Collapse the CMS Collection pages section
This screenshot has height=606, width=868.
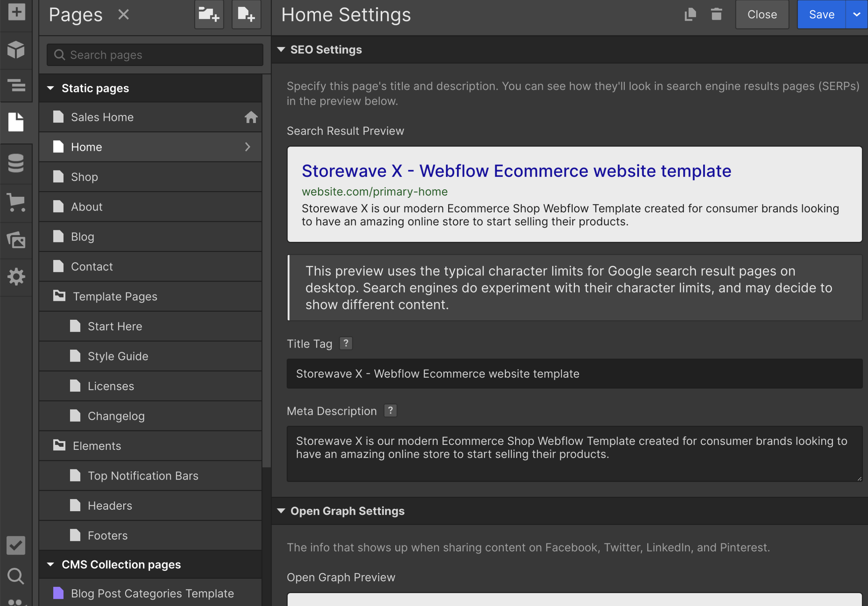point(50,564)
